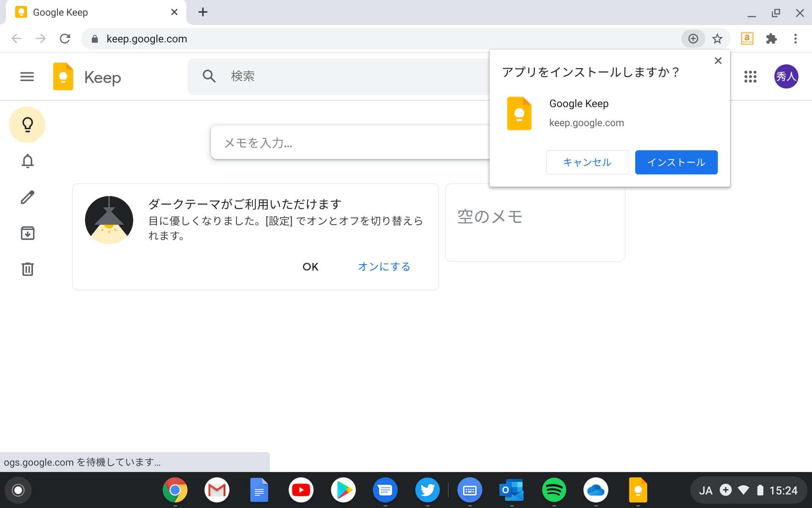The width and height of the screenshot is (812, 508).
Task: Open Edit labels with the pencil icon
Action: pos(27,197)
